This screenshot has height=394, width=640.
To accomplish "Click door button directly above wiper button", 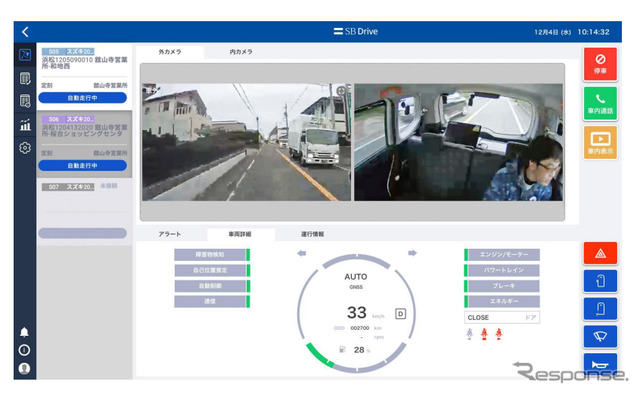I will tap(600, 309).
